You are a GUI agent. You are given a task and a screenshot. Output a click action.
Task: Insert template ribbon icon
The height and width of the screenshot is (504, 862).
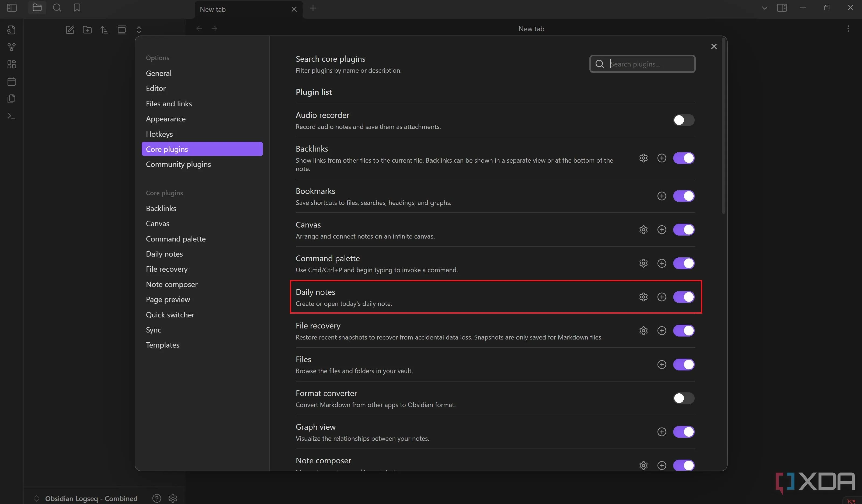(11, 99)
